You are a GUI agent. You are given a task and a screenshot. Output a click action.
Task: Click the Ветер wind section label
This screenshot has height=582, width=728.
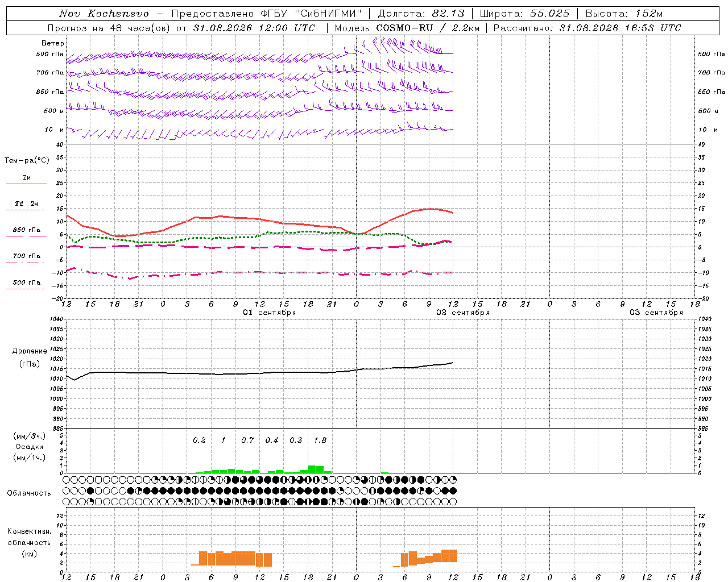53,43
